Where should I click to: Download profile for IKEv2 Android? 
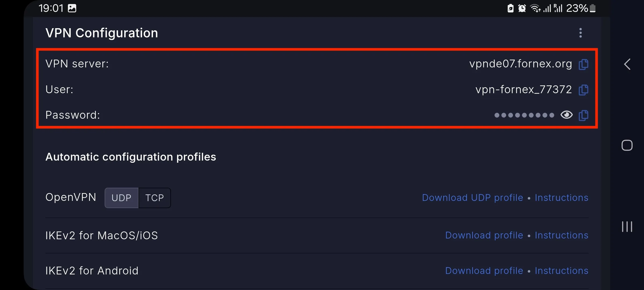(484, 271)
